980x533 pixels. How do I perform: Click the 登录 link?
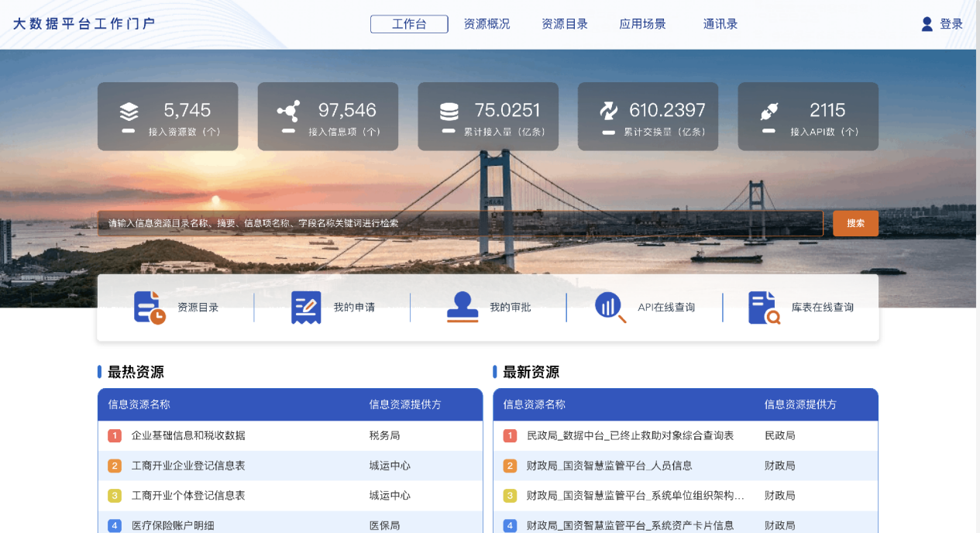coord(949,23)
